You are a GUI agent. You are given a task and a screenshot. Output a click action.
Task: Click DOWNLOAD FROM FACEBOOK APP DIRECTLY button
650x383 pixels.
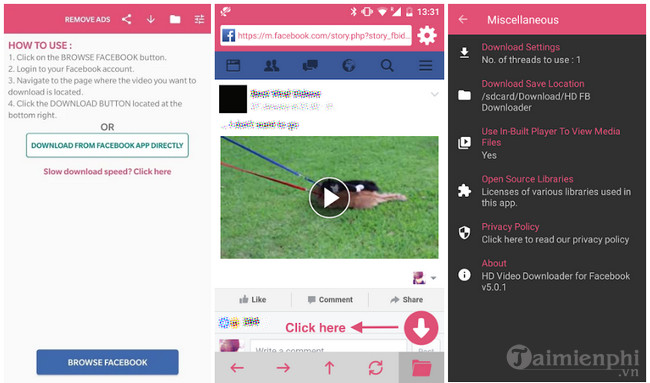pos(107,145)
